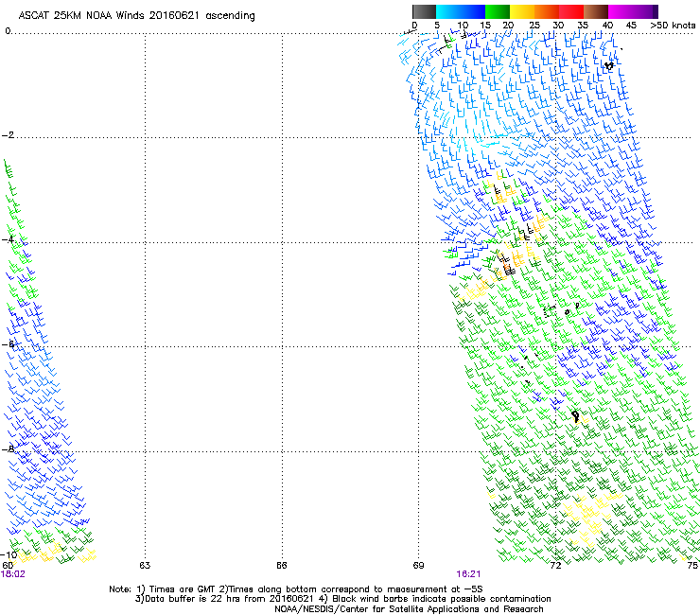Click the '-8' latitude axis label

pyautogui.click(x=8, y=448)
